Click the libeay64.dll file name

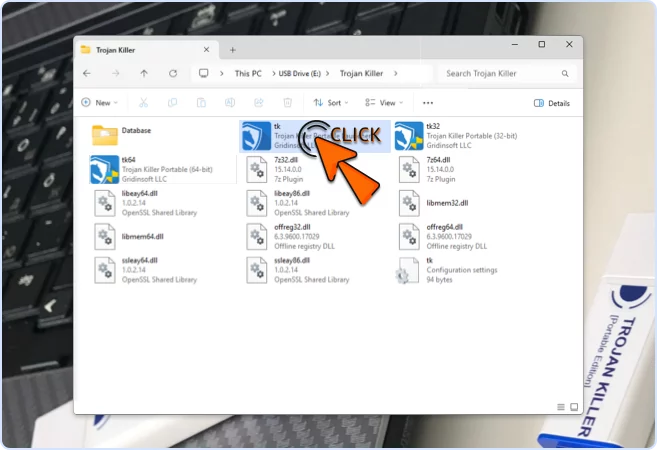point(140,193)
